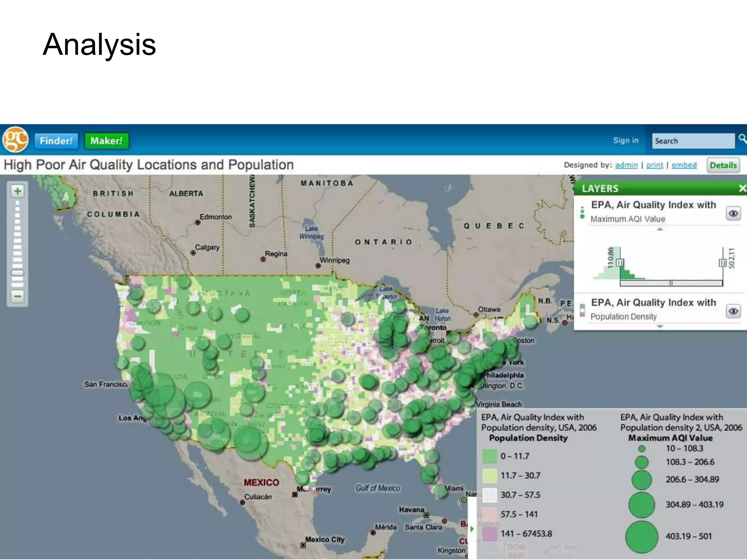Click the 30.7 – 57.5 legend swatch
Image resolution: width=747 pixels, height=560 pixels.
[x=489, y=495]
